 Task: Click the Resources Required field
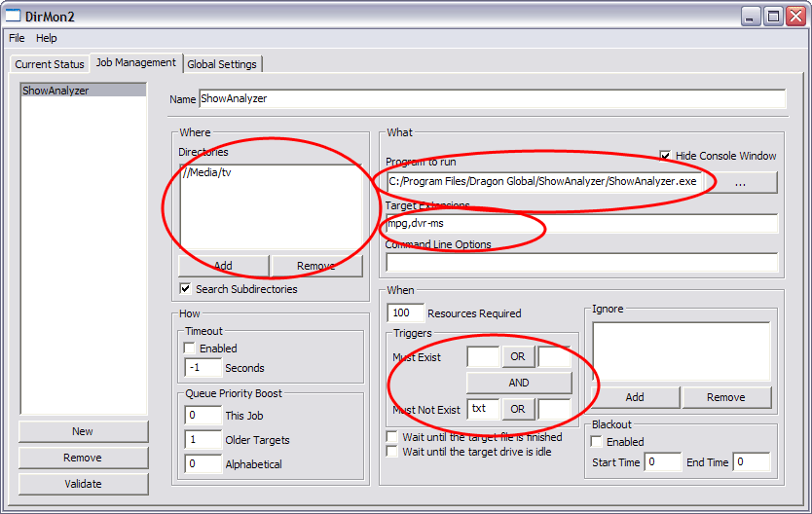[x=405, y=313]
